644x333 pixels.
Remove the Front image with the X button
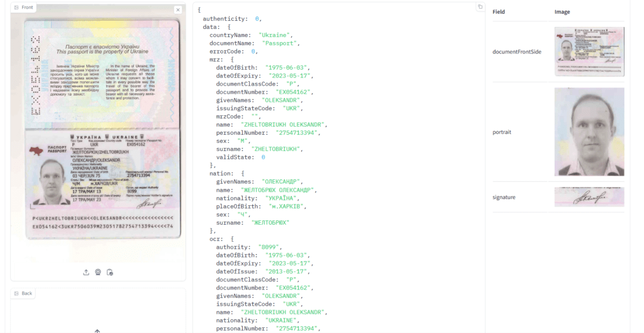point(178,10)
